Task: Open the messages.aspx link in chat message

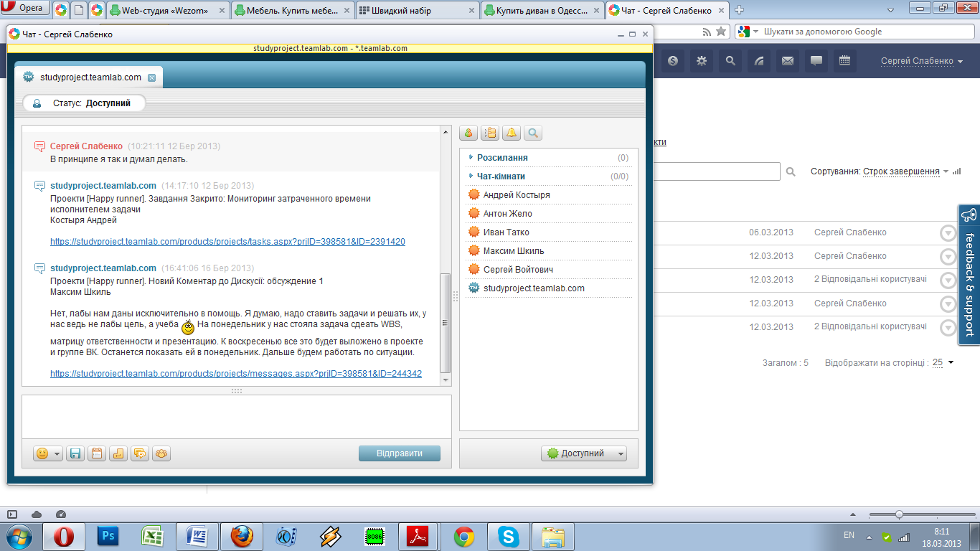Action: tap(236, 374)
